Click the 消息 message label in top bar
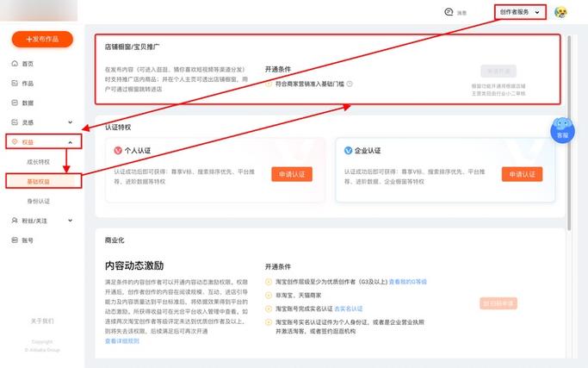Viewport: 588px width, 368px height. (461, 13)
